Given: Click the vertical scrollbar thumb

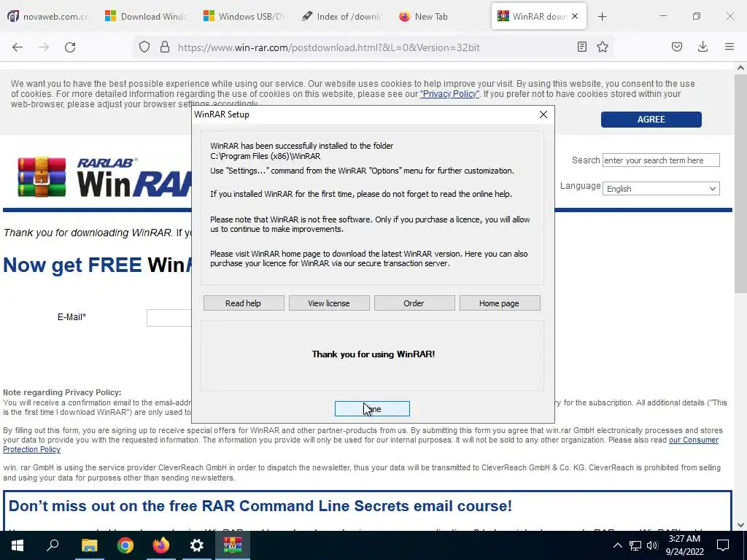Looking at the screenshot, I should [740, 183].
